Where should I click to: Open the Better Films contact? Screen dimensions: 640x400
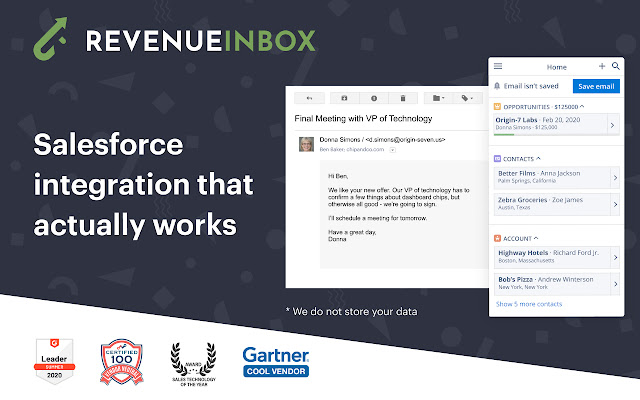click(x=552, y=177)
